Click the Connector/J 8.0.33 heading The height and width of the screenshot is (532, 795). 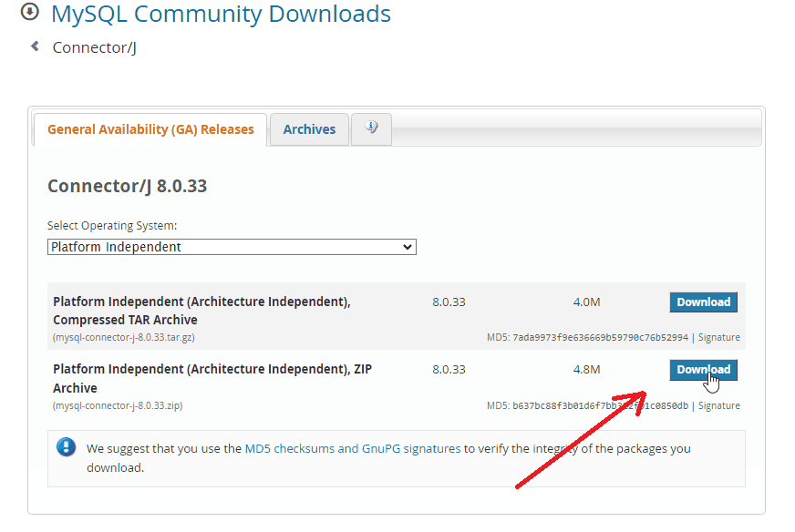[x=128, y=186]
